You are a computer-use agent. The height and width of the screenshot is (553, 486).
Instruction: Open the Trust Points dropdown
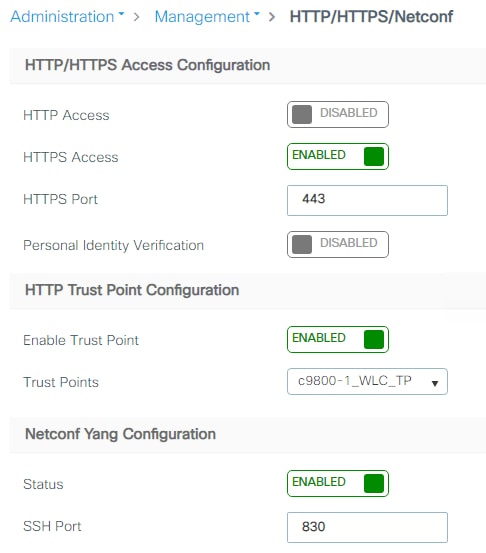pyautogui.click(x=367, y=381)
